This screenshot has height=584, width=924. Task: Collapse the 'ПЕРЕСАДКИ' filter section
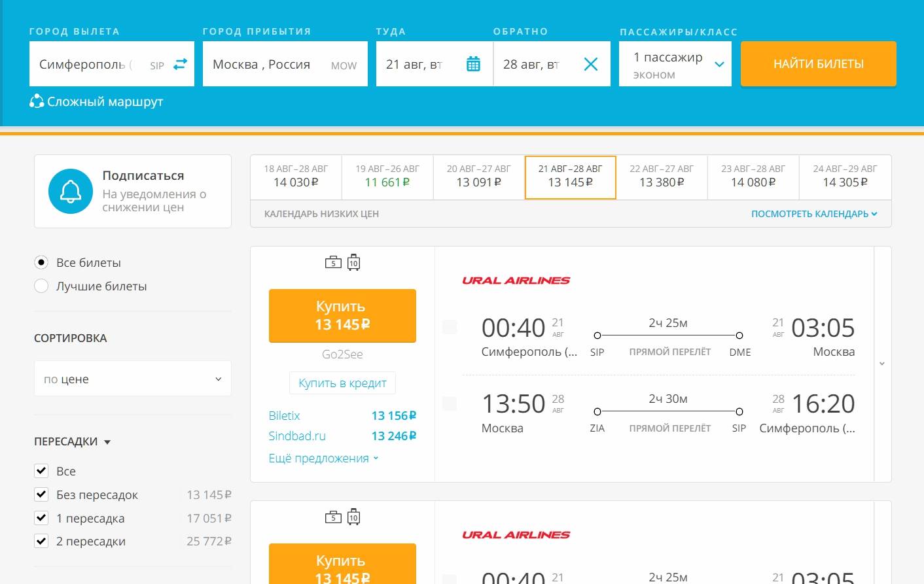pyautogui.click(x=72, y=441)
